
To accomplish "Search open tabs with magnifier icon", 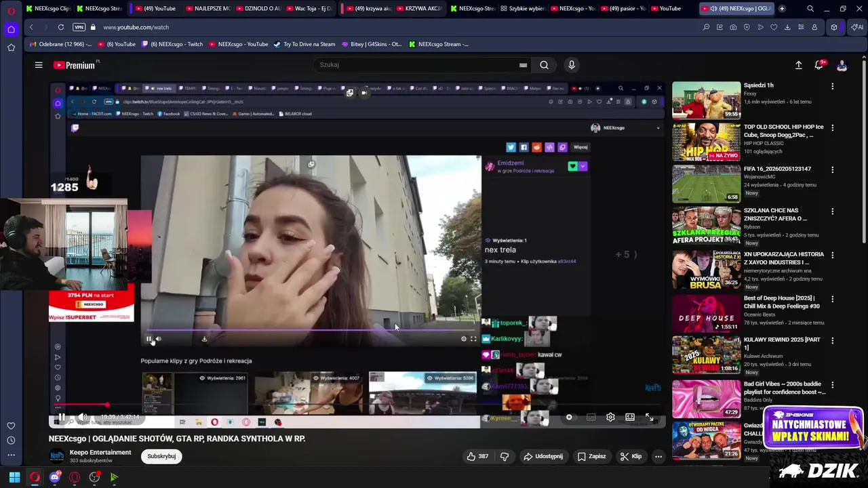I will pos(810,9).
